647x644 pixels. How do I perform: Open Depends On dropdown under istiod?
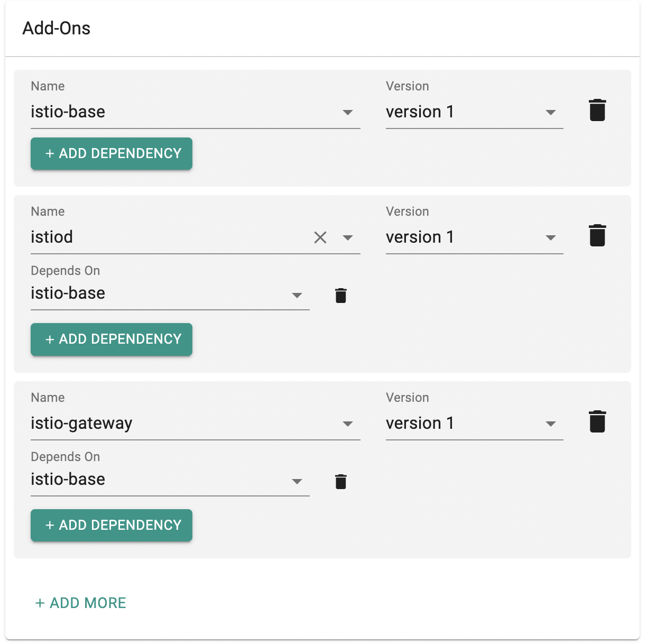click(x=170, y=293)
